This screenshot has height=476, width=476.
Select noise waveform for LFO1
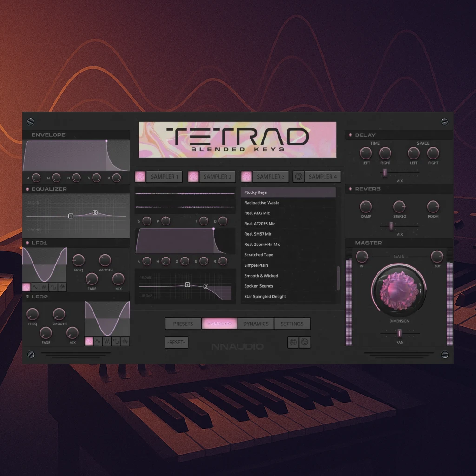click(62, 287)
